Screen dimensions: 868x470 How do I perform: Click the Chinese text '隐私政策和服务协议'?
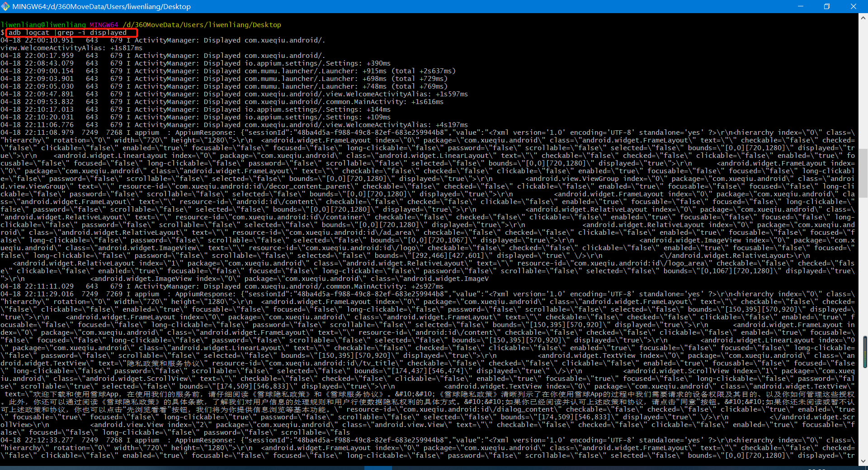pos(163,363)
